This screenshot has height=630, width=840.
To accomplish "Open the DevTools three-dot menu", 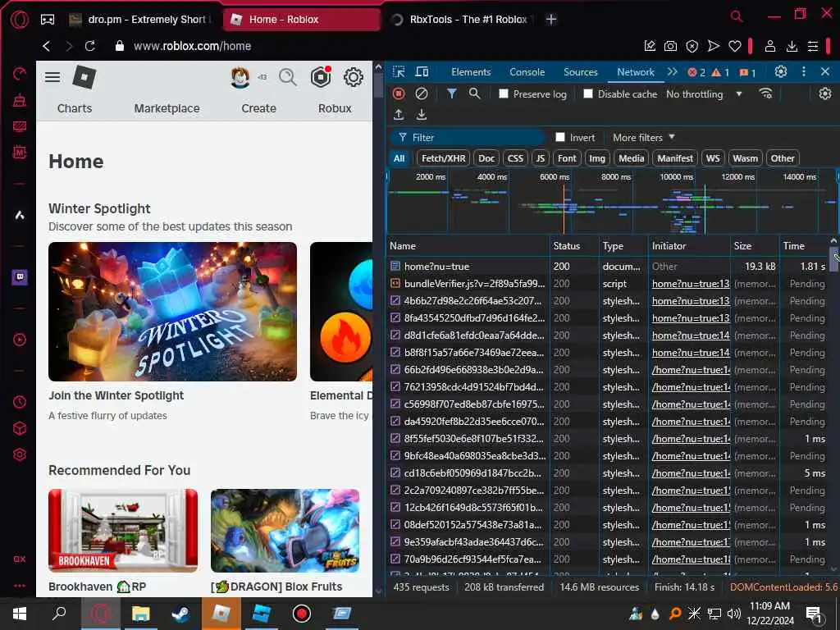I will 804,72.
